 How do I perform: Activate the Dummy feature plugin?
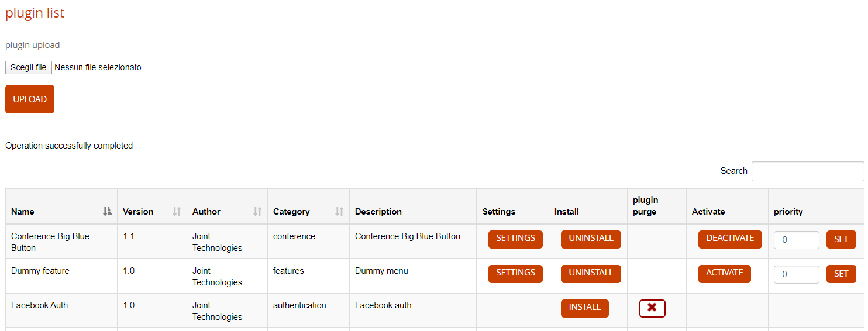click(724, 274)
